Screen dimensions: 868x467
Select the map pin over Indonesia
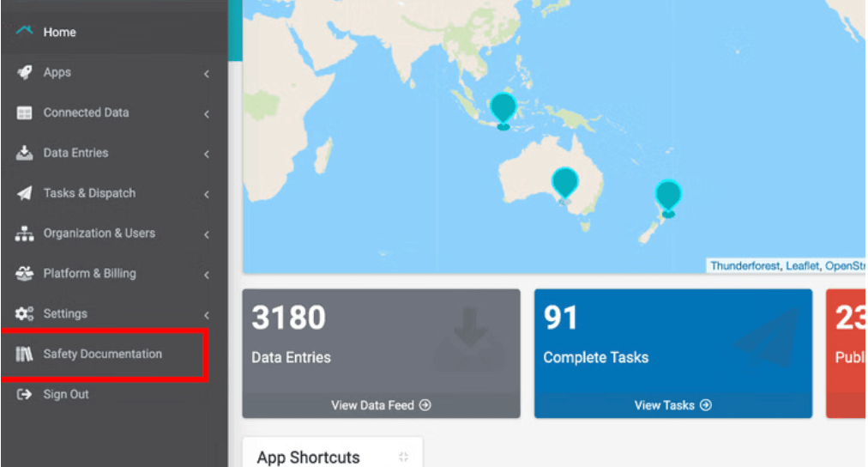[x=503, y=109]
